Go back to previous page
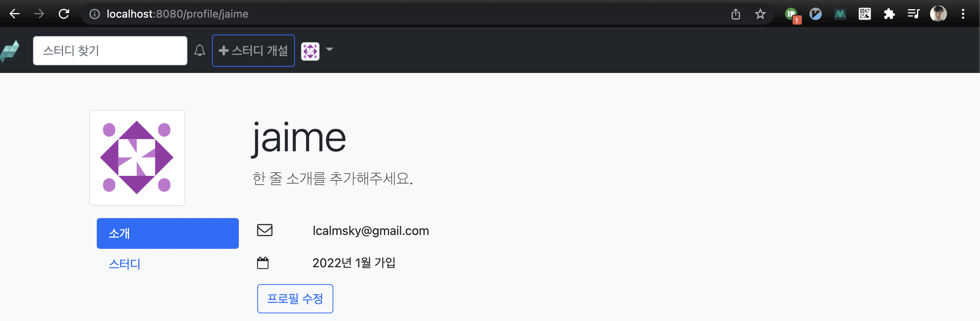This screenshot has height=321, width=980. [x=15, y=14]
